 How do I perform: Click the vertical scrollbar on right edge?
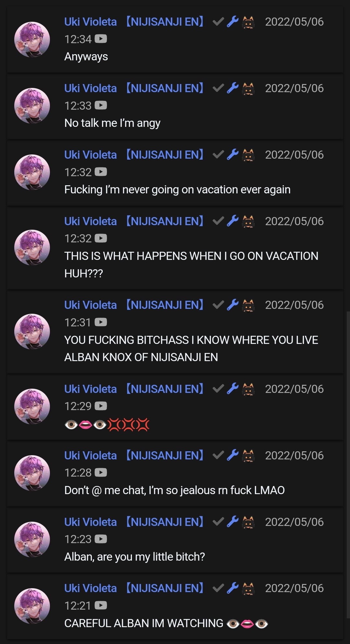348,465
